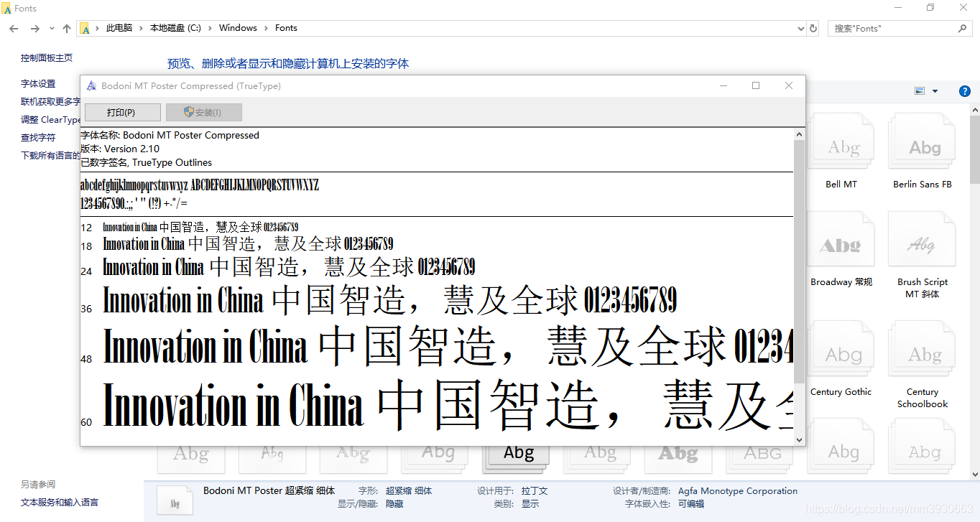The image size is (980, 522).
Task: Open 查找字符 link
Action: (38, 138)
